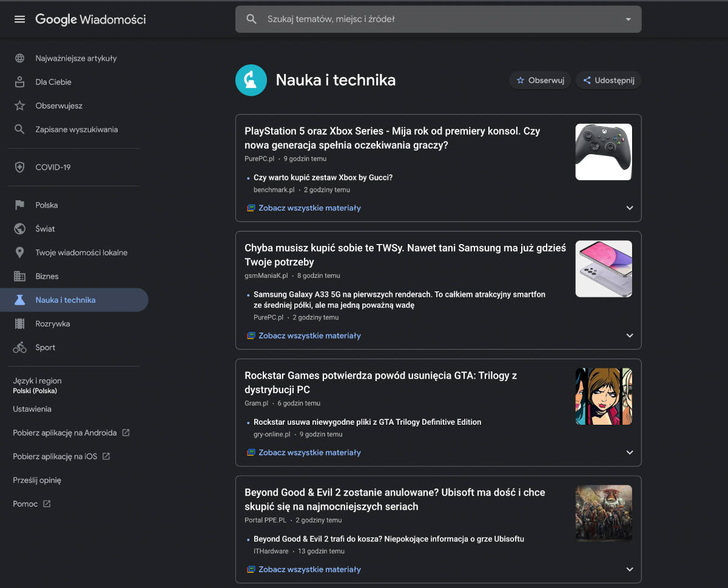
Task: Click the external link icon beside Android app
Action: [126, 433]
